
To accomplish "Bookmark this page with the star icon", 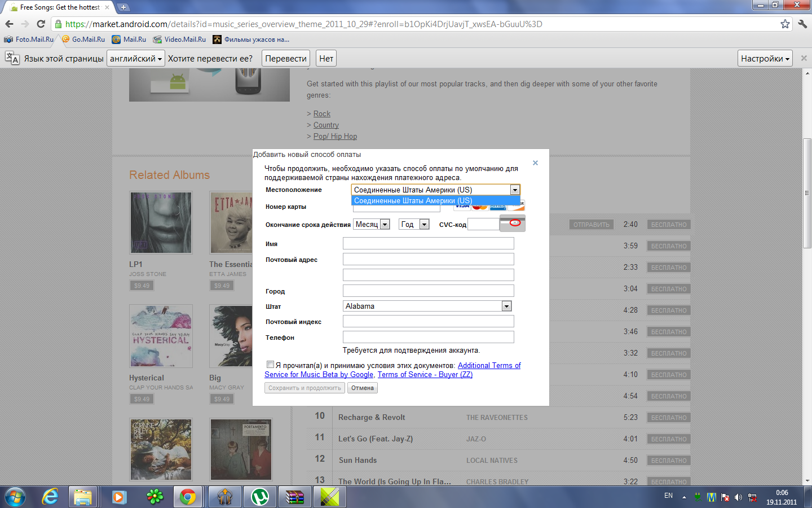I will point(785,24).
